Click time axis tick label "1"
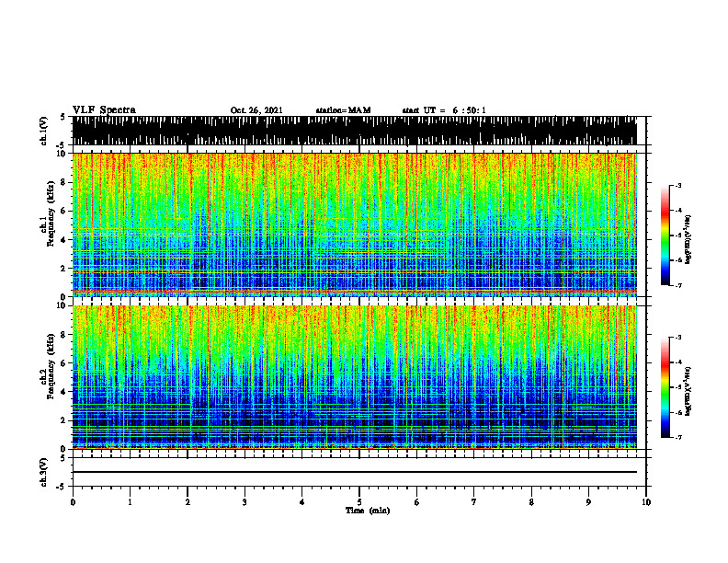 click(x=130, y=502)
